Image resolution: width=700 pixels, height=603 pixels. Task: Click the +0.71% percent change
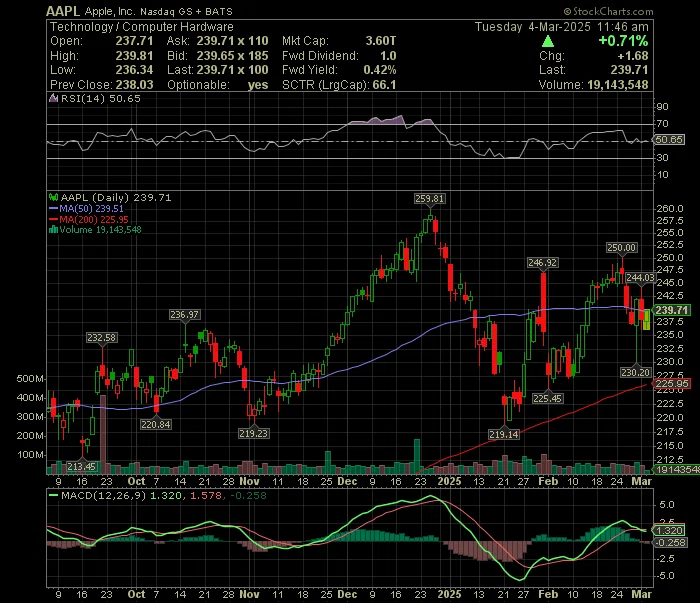[623, 41]
